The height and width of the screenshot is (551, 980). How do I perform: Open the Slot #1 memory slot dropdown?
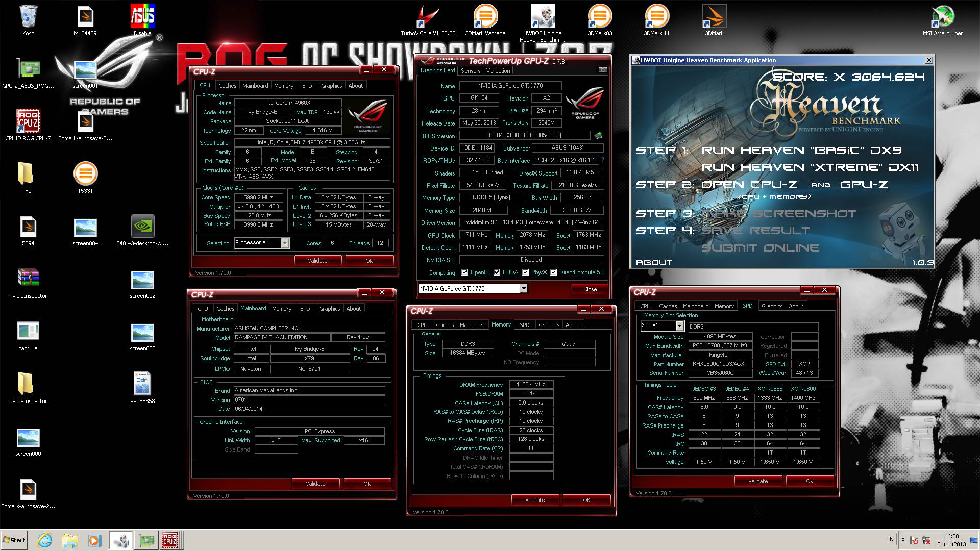(679, 325)
